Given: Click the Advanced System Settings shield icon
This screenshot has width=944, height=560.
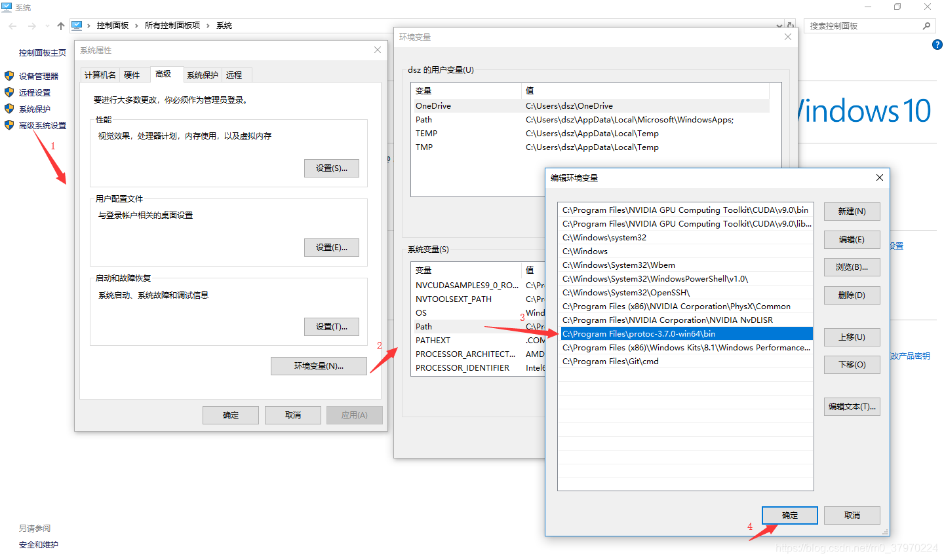Looking at the screenshot, I should coord(9,125).
